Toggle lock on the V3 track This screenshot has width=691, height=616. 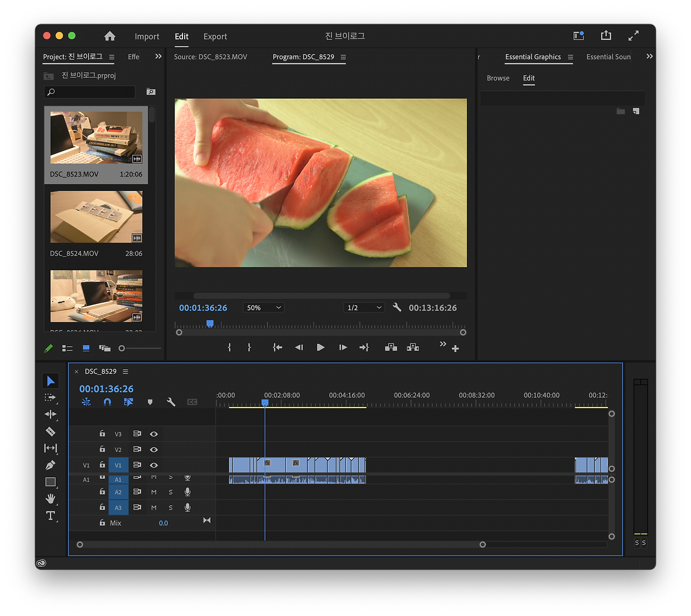(102, 434)
